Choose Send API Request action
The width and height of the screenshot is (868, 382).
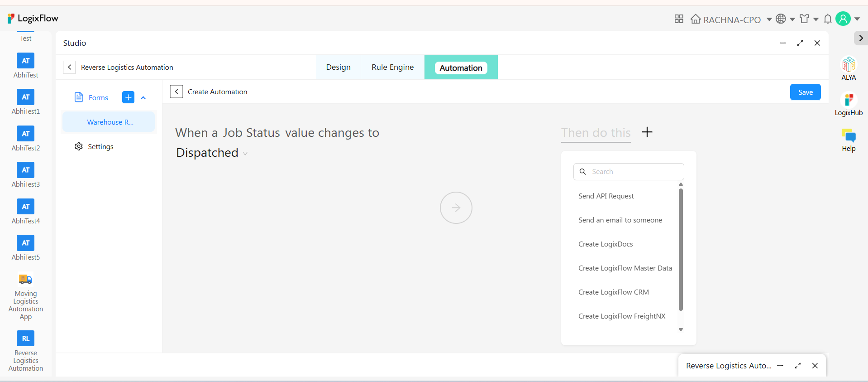point(606,196)
